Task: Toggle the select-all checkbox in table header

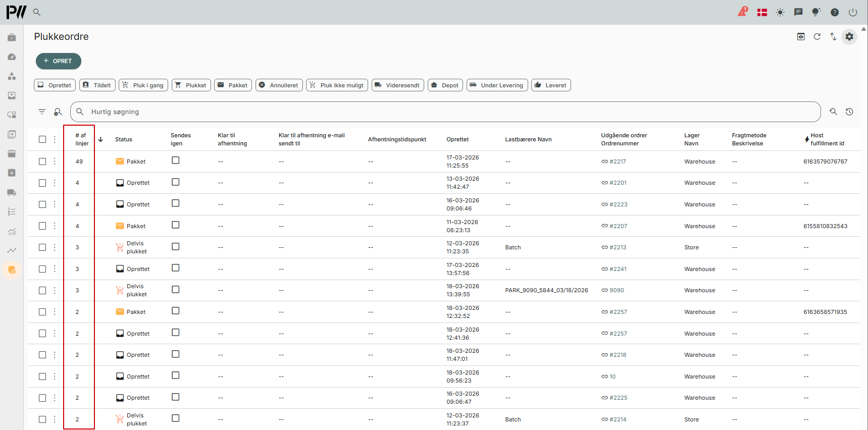Action: (42, 139)
